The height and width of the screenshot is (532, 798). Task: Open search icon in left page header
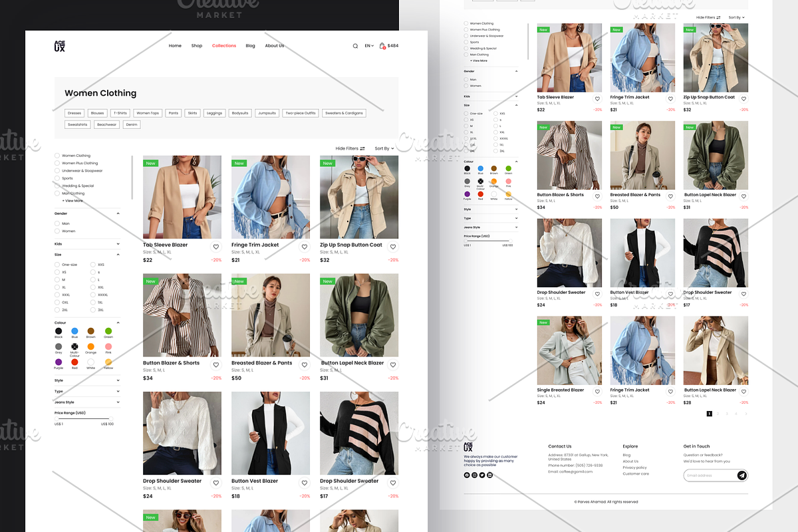(355, 46)
